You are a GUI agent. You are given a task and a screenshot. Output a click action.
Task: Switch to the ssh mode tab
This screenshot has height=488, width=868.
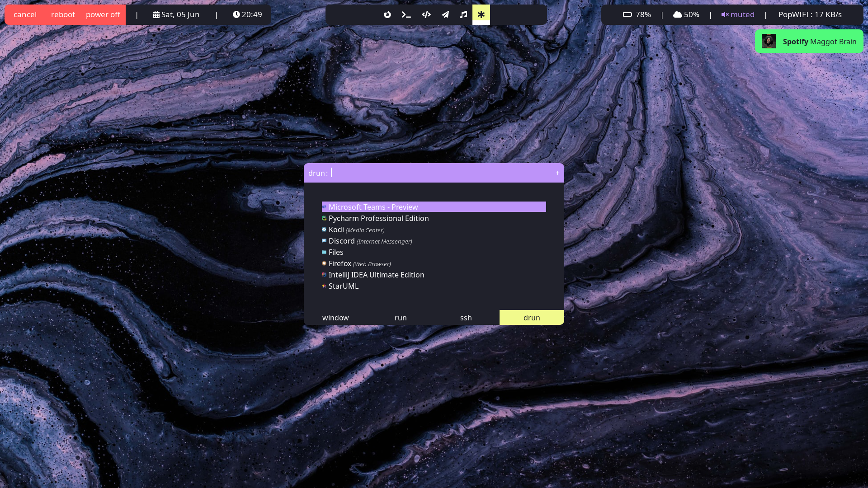tap(466, 318)
